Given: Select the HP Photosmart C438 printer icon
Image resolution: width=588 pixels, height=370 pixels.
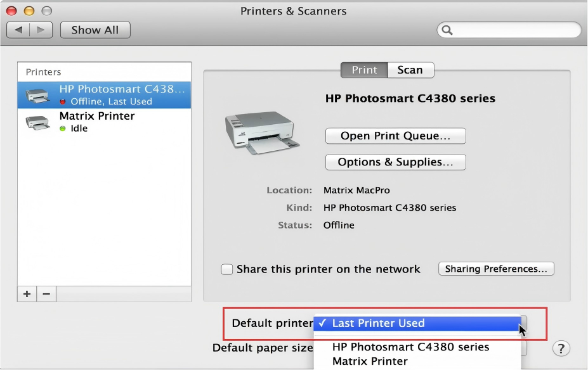Looking at the screenshot, I should (38, 94).
